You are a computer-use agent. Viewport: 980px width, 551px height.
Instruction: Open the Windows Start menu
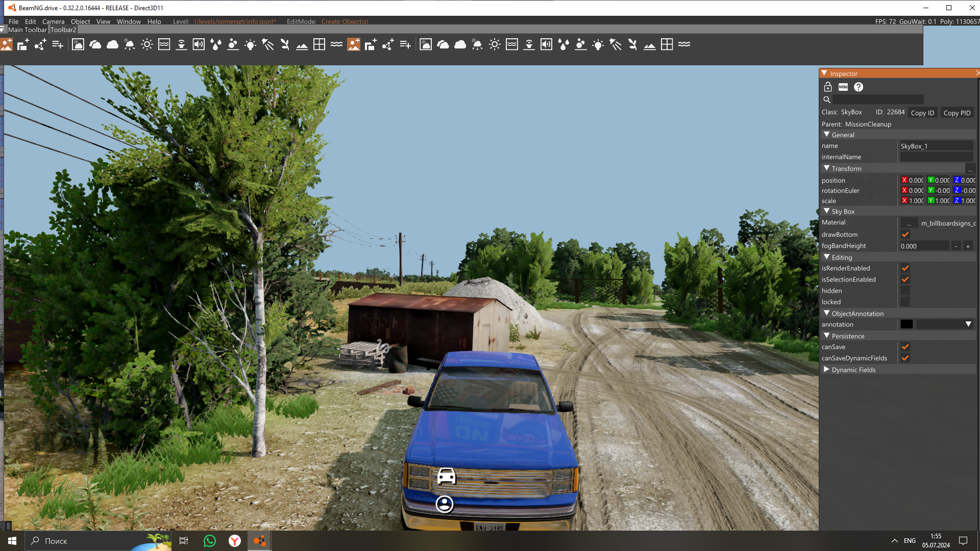coord(12,541)
